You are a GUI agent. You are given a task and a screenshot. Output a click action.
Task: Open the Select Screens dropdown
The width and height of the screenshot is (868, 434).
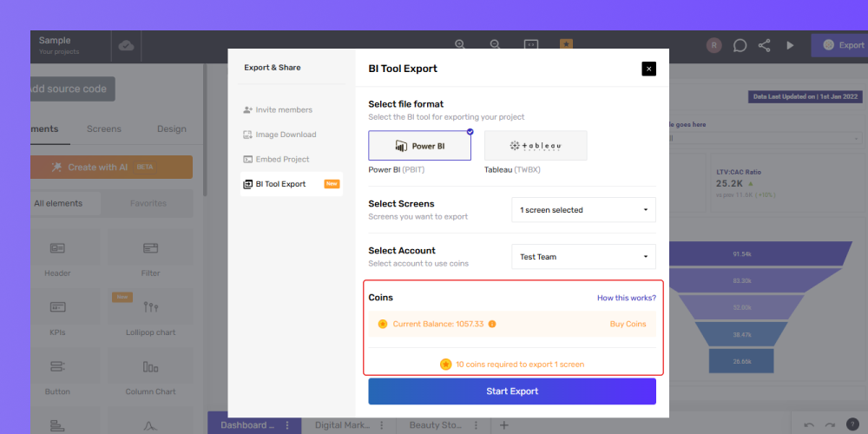coord(583,210)
